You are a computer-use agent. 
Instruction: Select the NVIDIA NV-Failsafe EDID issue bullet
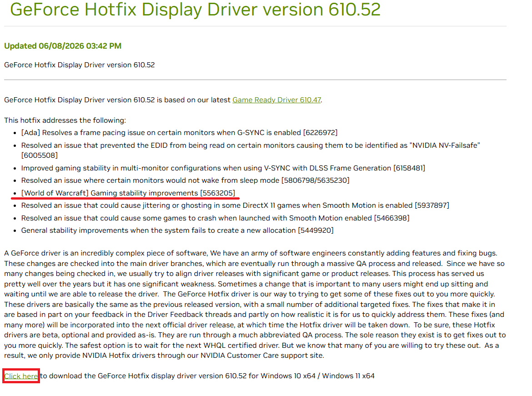(251, 150)
